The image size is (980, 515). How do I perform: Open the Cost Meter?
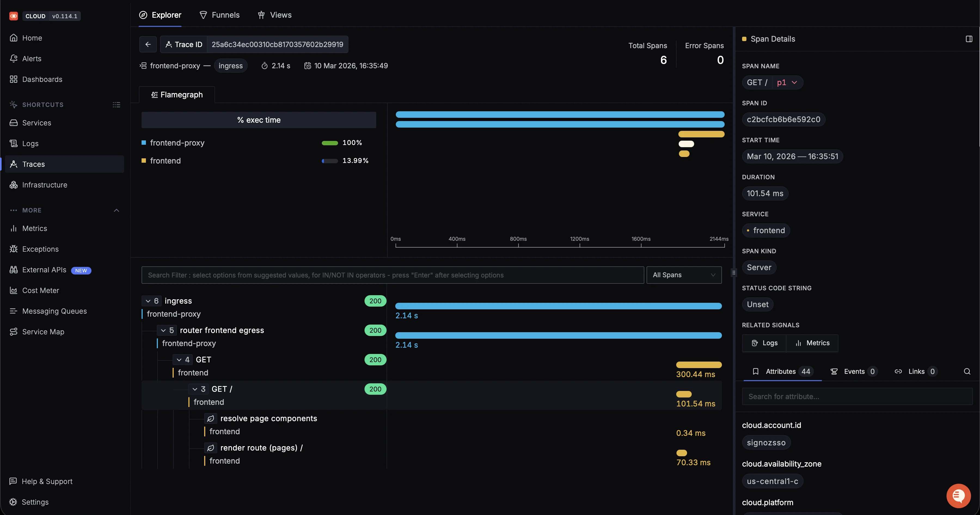(x=40, y=290)
